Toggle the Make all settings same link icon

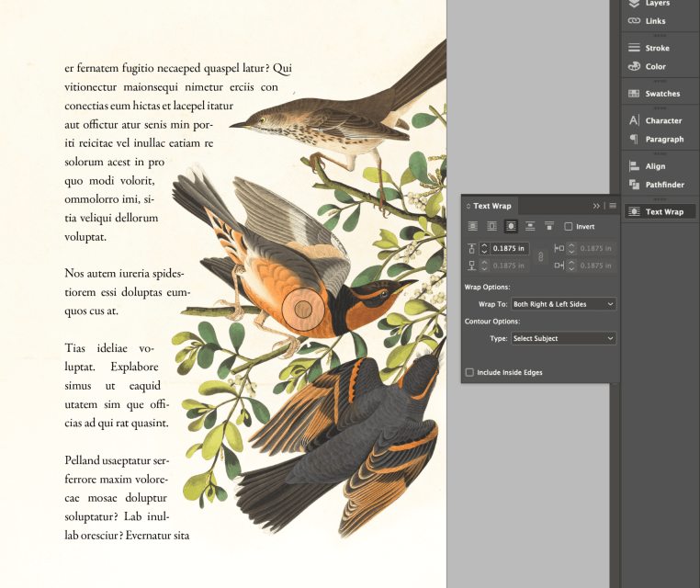[x=541, y=256]
